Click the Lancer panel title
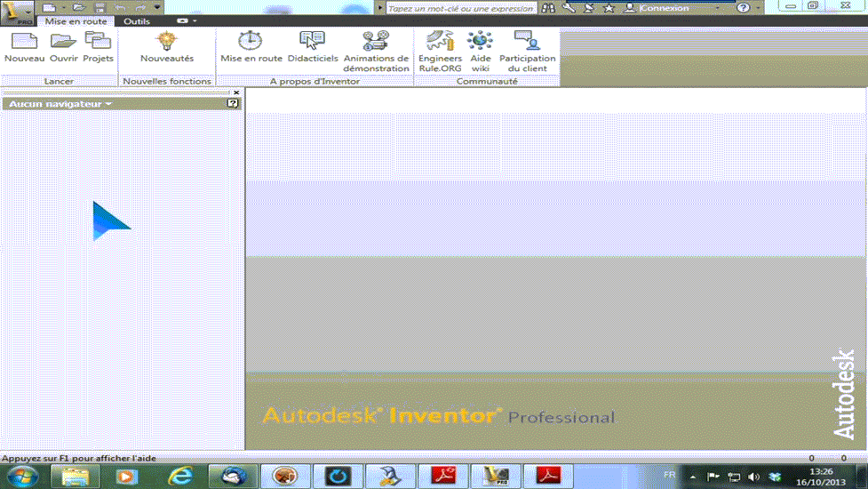Image resolution: width=868 pixels, height=489 pixels. click(x=59, y=81)
